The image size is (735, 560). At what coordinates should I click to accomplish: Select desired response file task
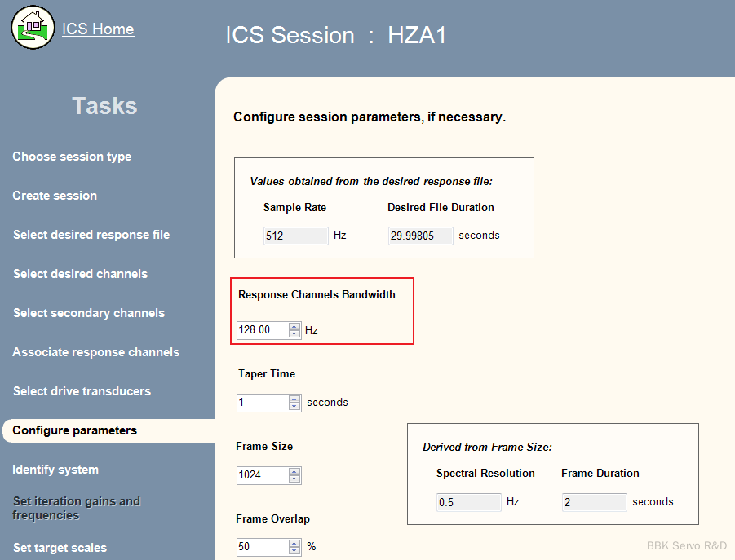91,235
